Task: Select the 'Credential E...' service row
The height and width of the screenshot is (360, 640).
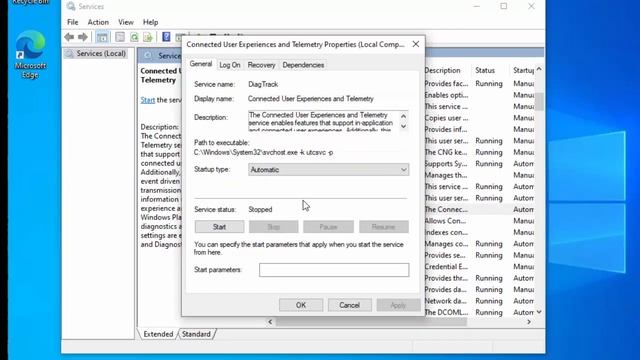Action: (480, 267)
